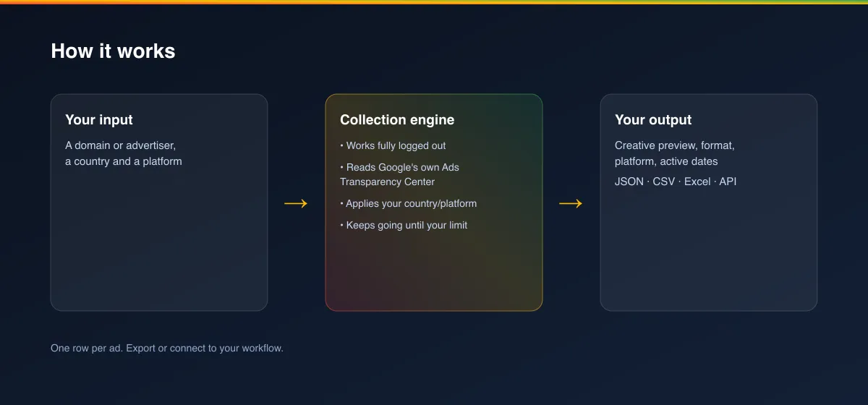Click the 'Your output' card title
Screen dimensions: 868x405
[x=653, y=120]
